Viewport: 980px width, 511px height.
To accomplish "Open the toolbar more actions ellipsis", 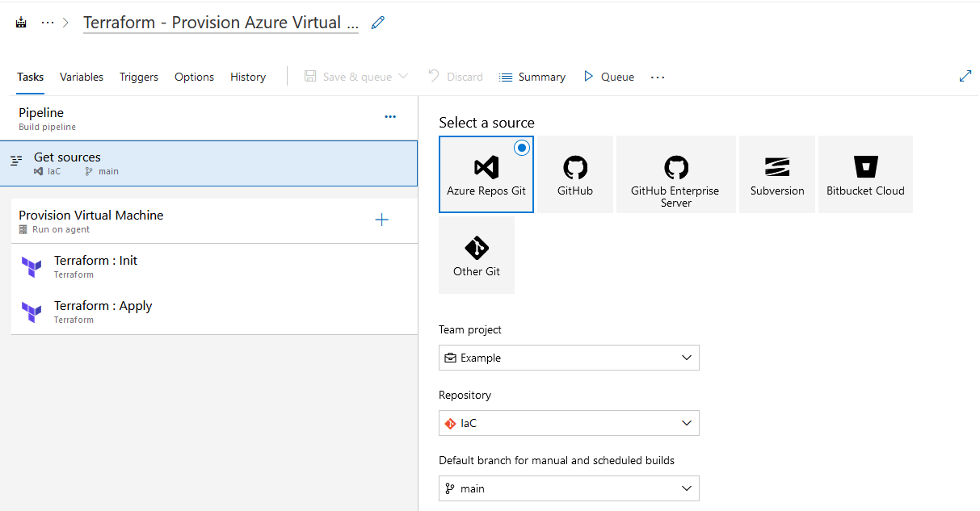I will click(658, 77).
